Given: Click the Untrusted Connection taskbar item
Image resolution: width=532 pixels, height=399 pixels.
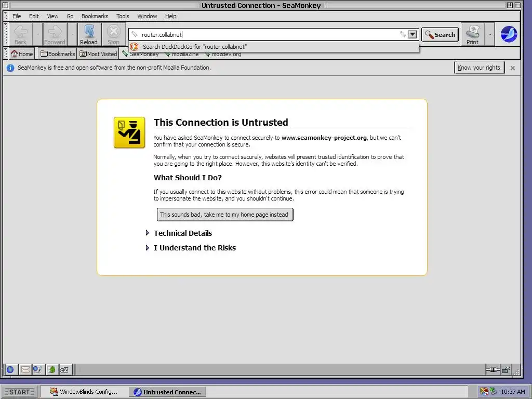Looking at the screenshot, I should point(167,392).
